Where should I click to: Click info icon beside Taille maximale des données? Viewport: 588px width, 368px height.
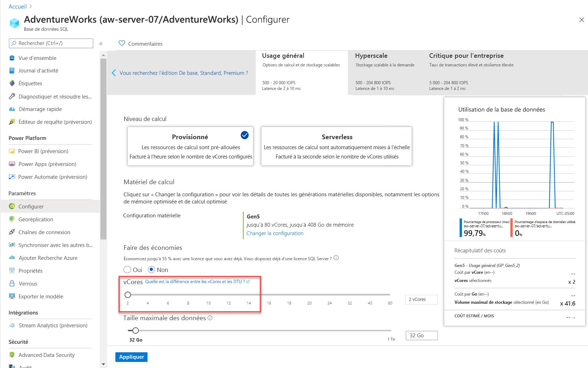[210, 318]
